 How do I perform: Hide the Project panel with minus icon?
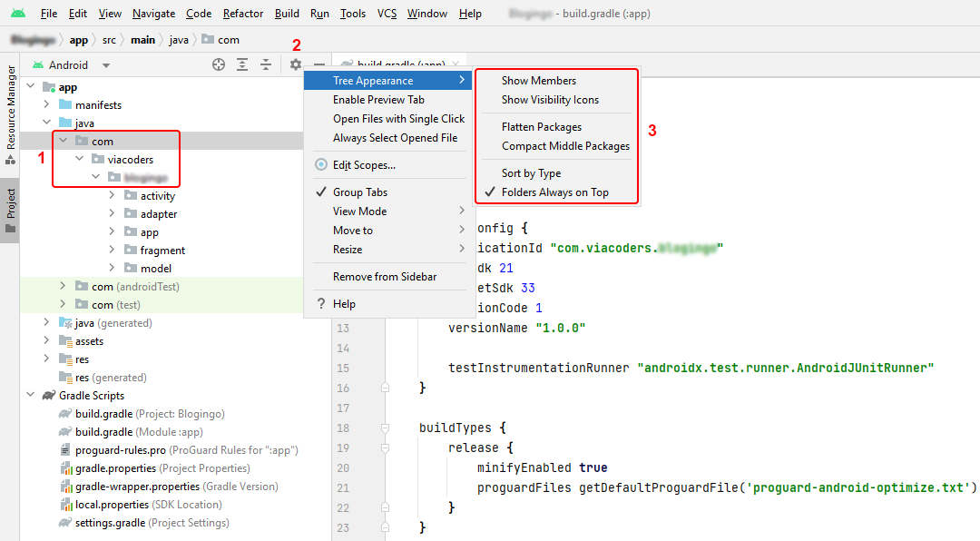pyautogui.click(x=318, y=64)
